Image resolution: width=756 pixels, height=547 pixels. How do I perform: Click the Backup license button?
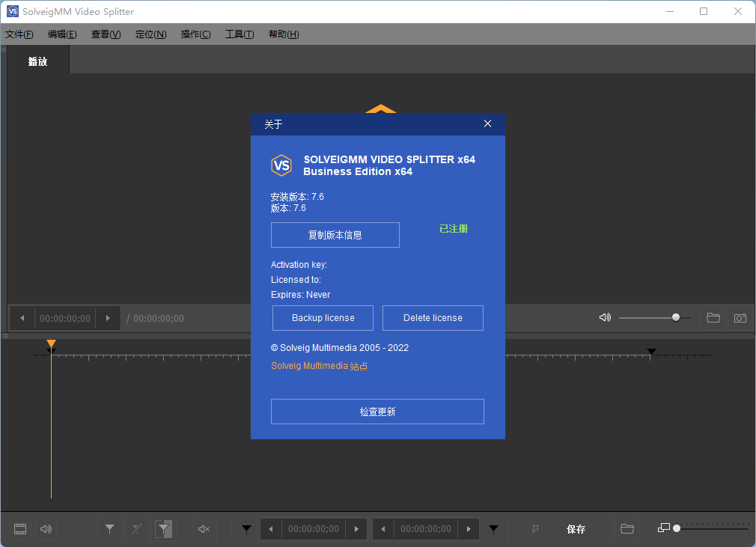[x=323, y=318]
